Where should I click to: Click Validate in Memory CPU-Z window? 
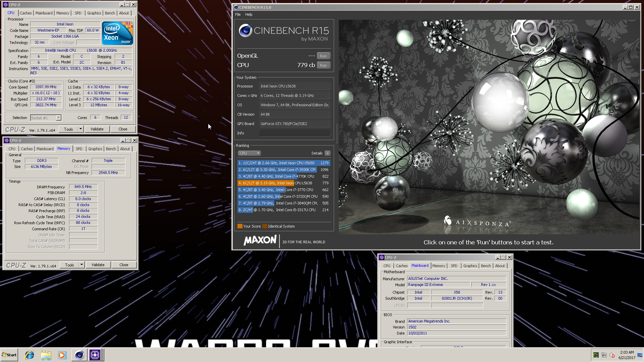(98, 265)
